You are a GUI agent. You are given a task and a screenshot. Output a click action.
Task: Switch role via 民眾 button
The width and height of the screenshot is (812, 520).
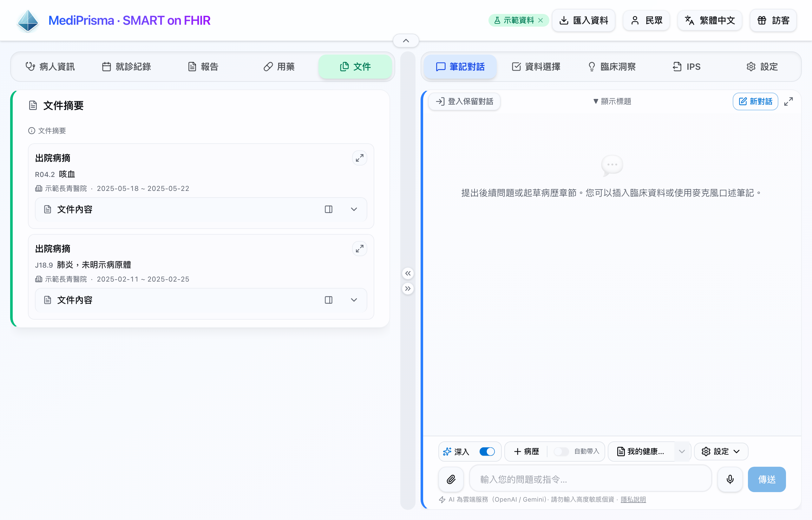coord(646,20)
